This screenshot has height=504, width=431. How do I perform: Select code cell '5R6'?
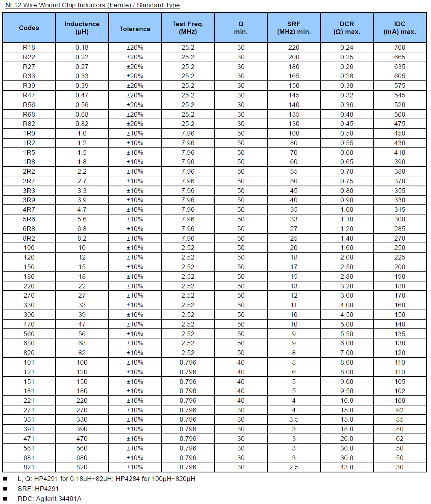click(x=29, y=219)
